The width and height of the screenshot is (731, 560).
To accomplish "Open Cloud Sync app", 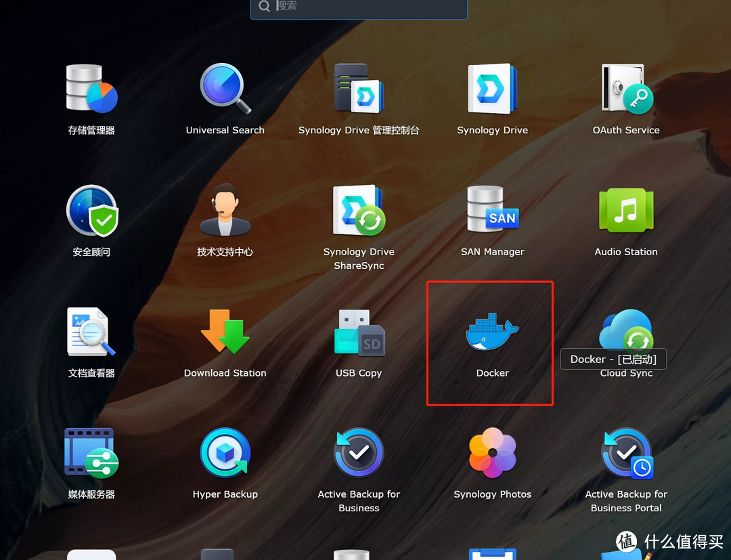I will (626, 329).
